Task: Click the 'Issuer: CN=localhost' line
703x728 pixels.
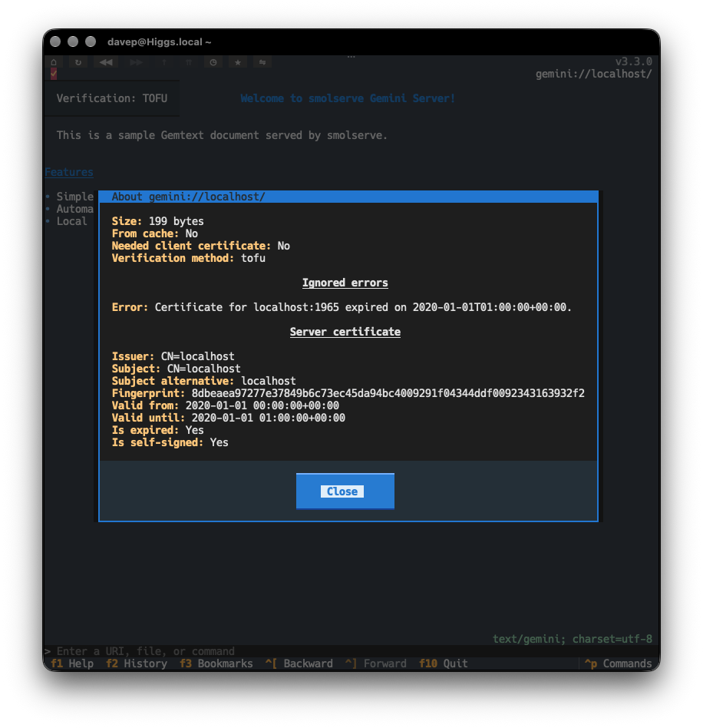Action: (173, 356)
